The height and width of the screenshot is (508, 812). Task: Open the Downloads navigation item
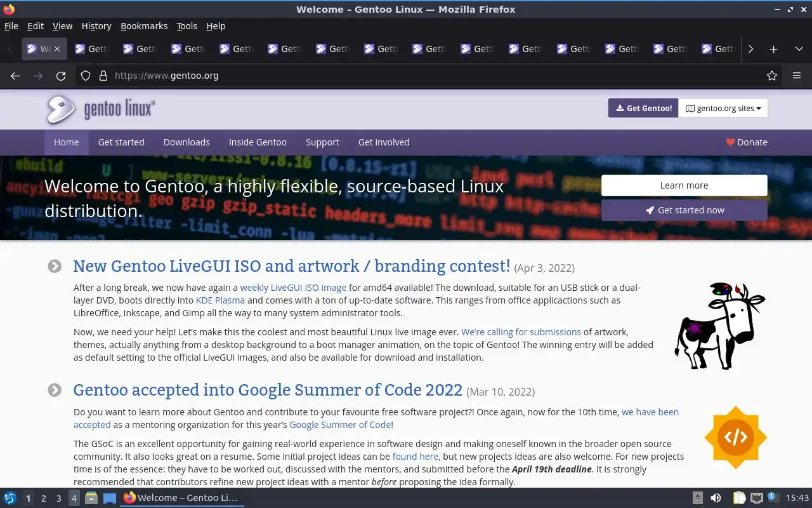[x=187, y=142]
